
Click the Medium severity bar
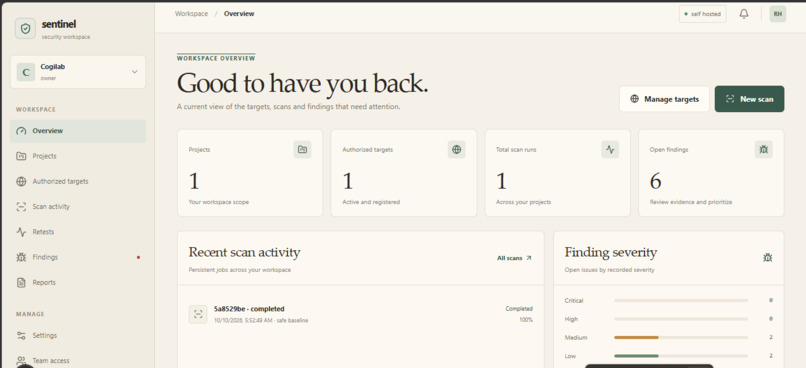pyautogui.click(x=681, y=338)
